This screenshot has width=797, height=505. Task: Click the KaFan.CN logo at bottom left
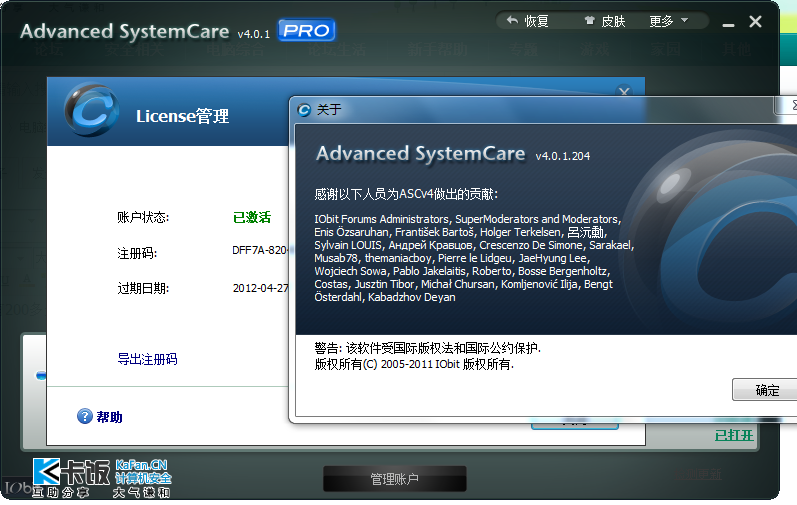[102, 478]
